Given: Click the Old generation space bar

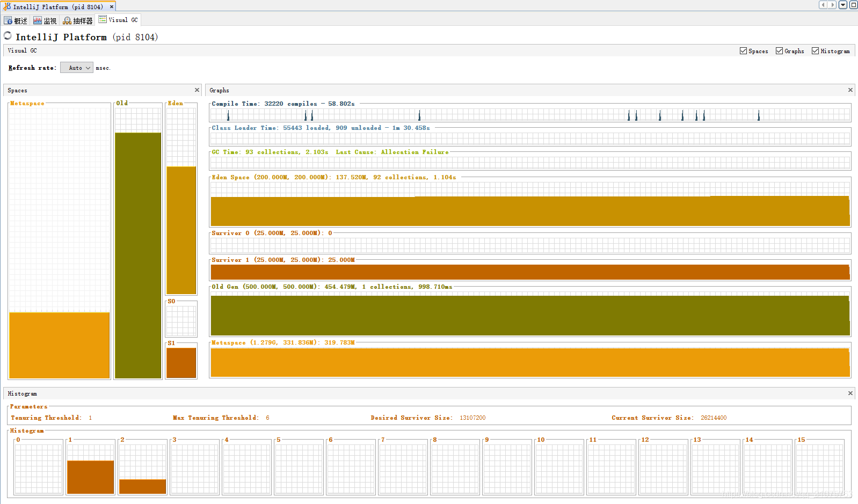Looking at the screenshot, I should [x=138, y=255].
